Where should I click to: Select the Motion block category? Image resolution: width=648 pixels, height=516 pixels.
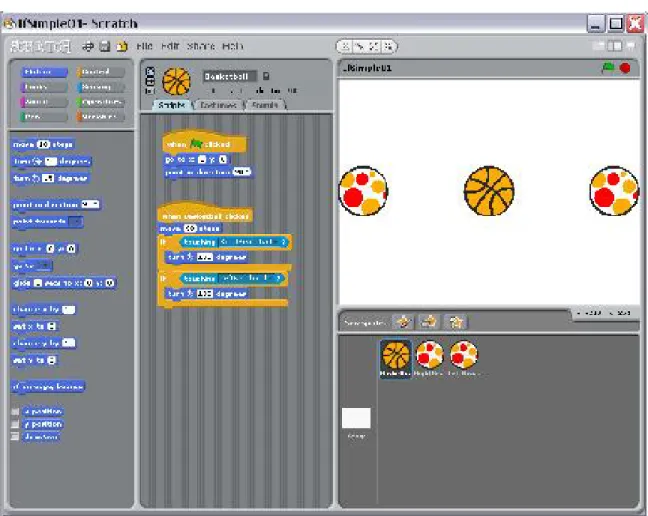[x=44, y=72]
